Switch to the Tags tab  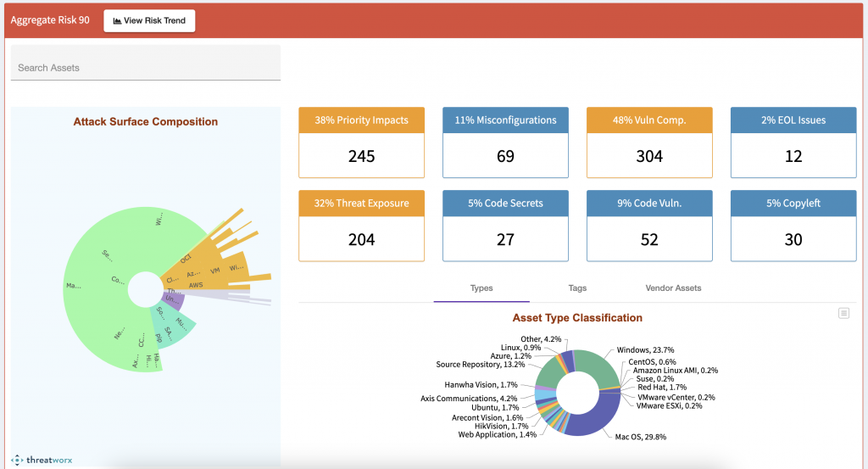577,288
